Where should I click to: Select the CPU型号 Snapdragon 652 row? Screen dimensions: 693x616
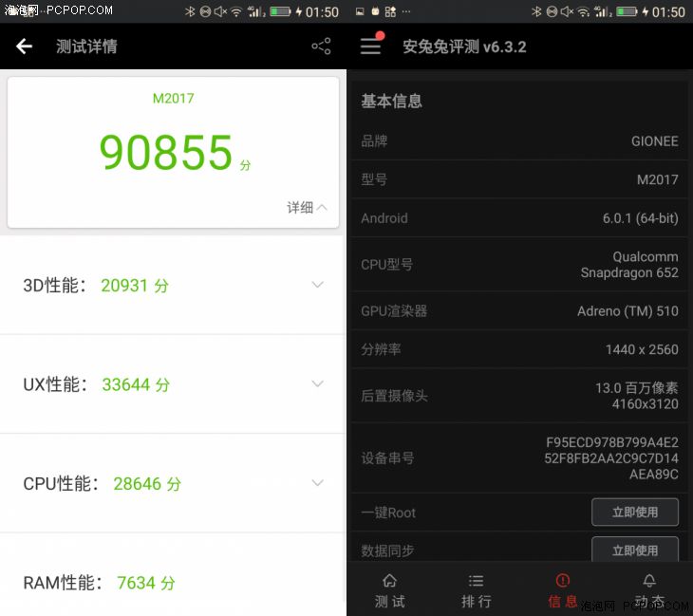520,264
